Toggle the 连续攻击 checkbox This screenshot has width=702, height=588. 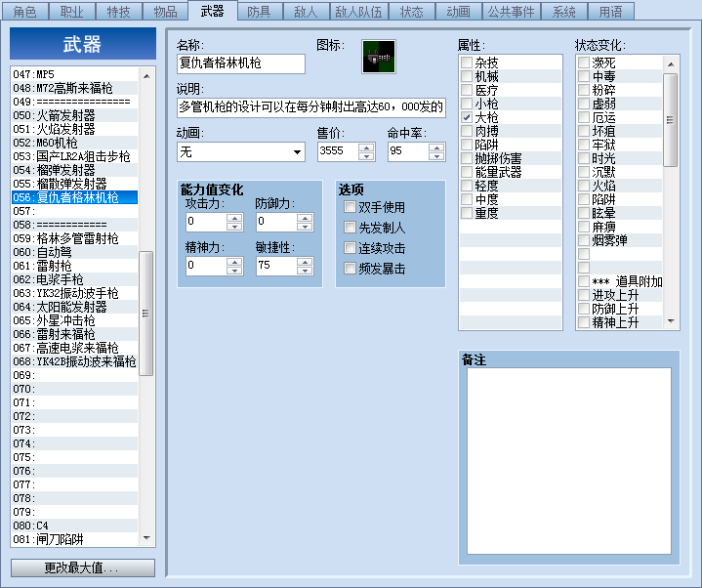point(350,248)
